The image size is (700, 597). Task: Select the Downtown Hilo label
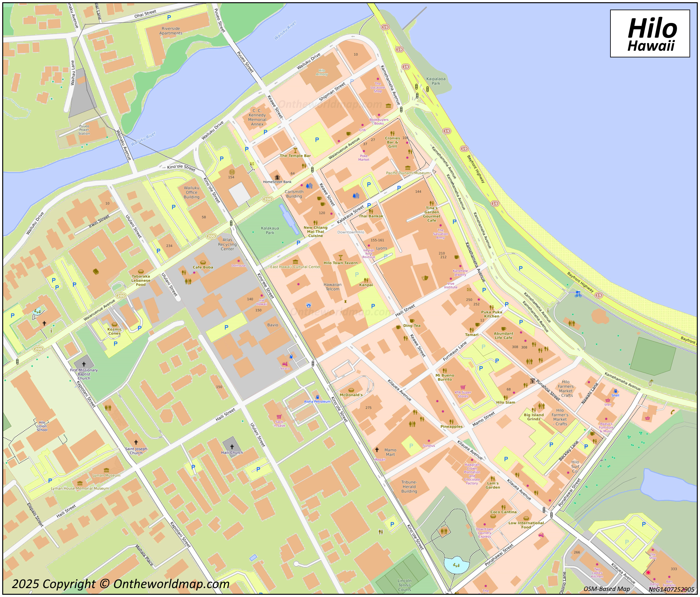351,232
